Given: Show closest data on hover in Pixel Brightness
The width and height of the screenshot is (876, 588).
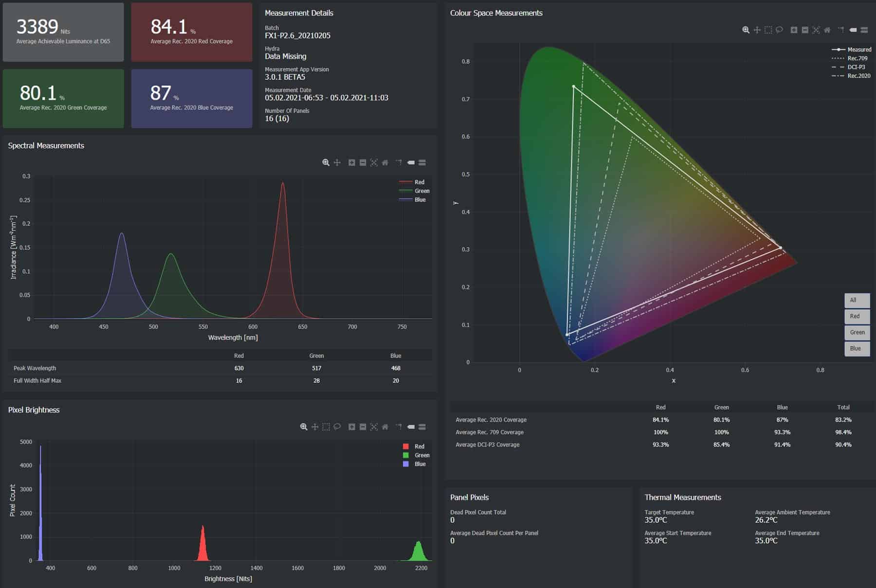Looking at the screenshot, I should click(411, 427).
